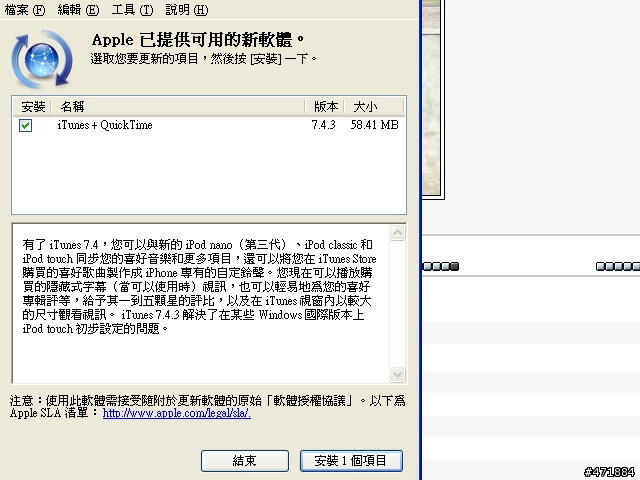This screenshot has height=480, width=640.
Task: Click size value 58.41 MB
Action: [374, 125]
